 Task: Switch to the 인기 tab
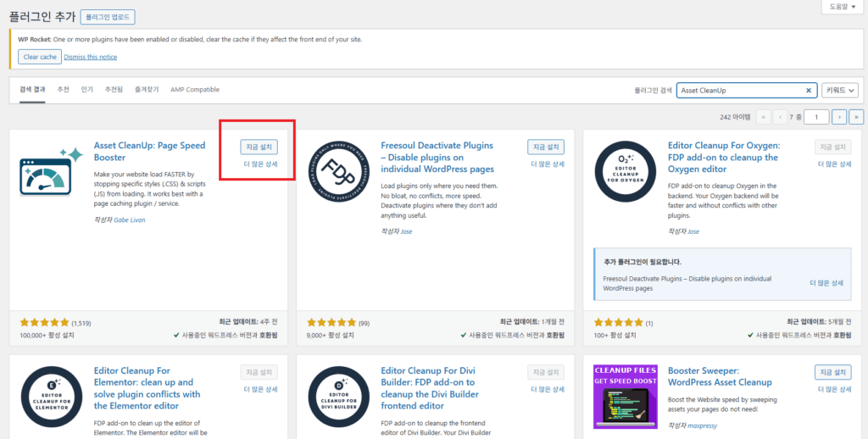(87, 90)
